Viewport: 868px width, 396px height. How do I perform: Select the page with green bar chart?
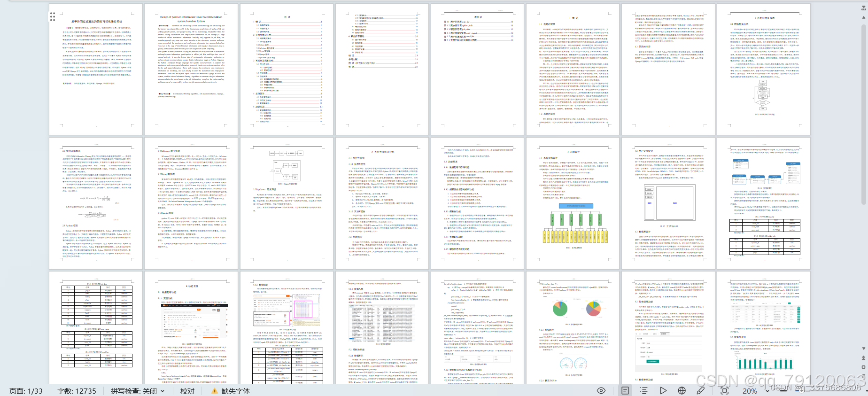point(764,328)
